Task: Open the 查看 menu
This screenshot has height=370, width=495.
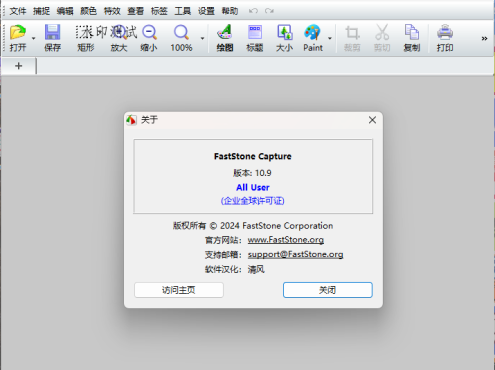Action: click(x=135, y=11)
